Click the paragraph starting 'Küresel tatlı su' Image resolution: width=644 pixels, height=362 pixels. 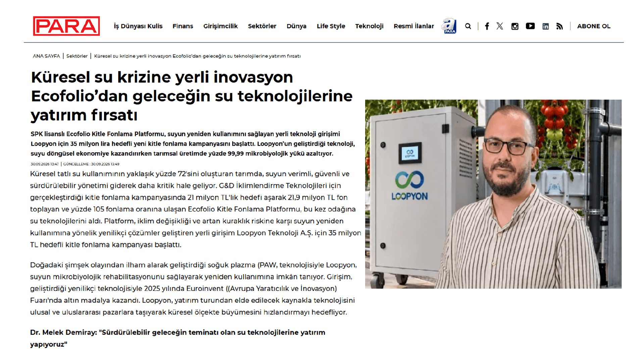(x=196, y=209)
